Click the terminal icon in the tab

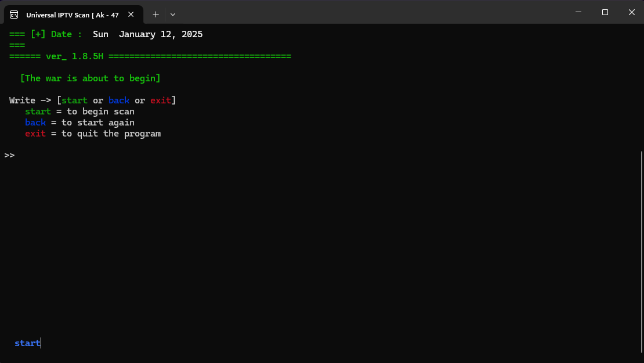click(x=14, y=15)
